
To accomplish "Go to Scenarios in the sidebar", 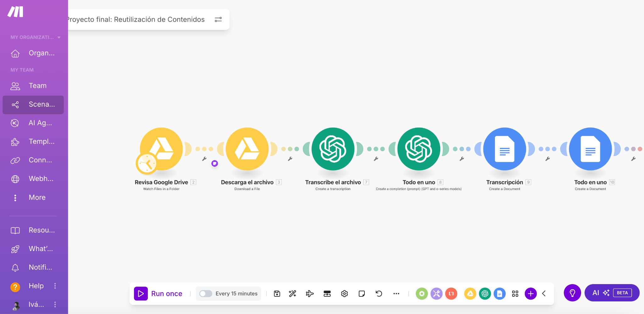I will [33, 104].
